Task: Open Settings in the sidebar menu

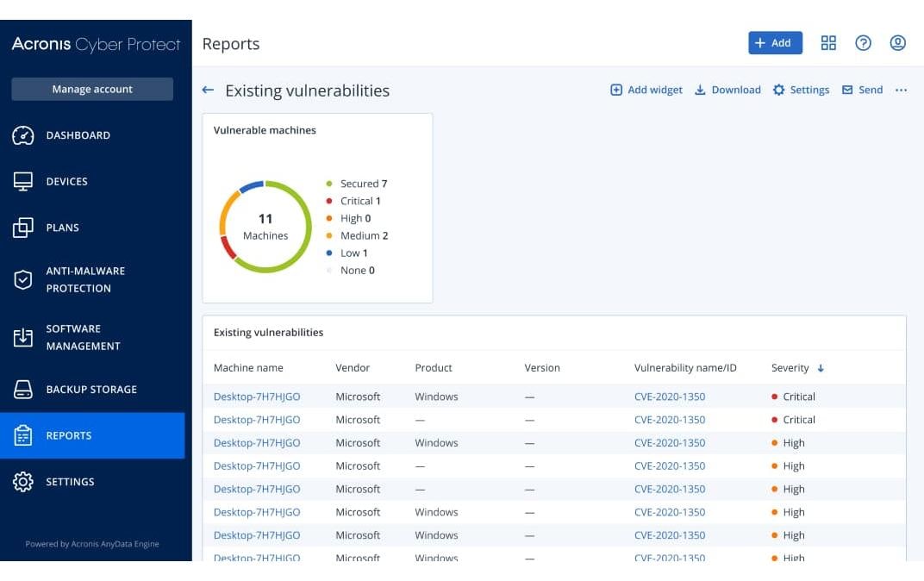Action: [x=70, y=482]
